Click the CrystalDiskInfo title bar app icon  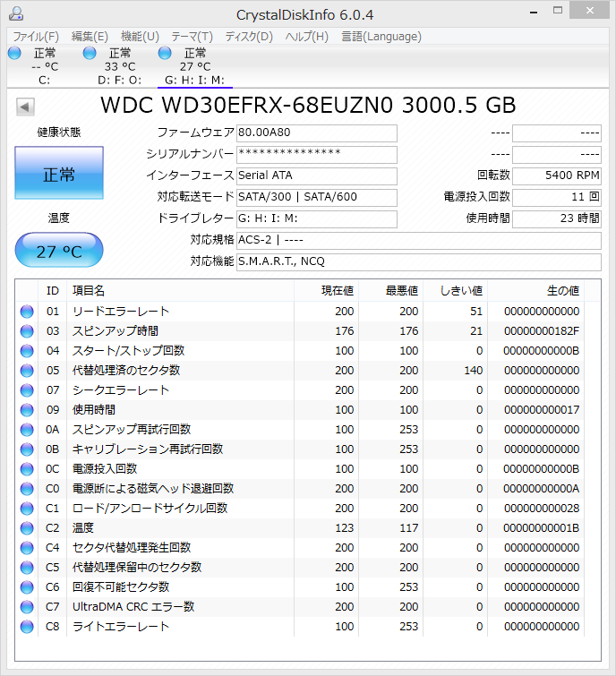click(16, 14)
